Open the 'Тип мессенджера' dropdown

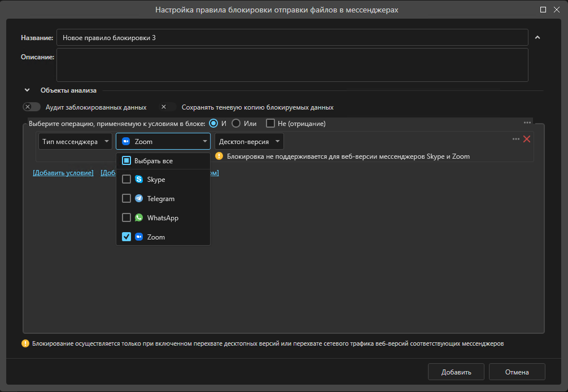75,141
